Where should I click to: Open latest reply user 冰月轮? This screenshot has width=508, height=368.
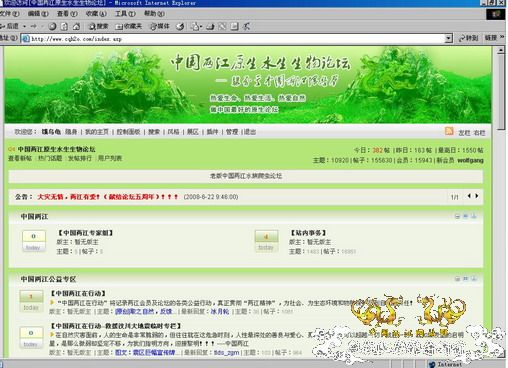[220, 312]
